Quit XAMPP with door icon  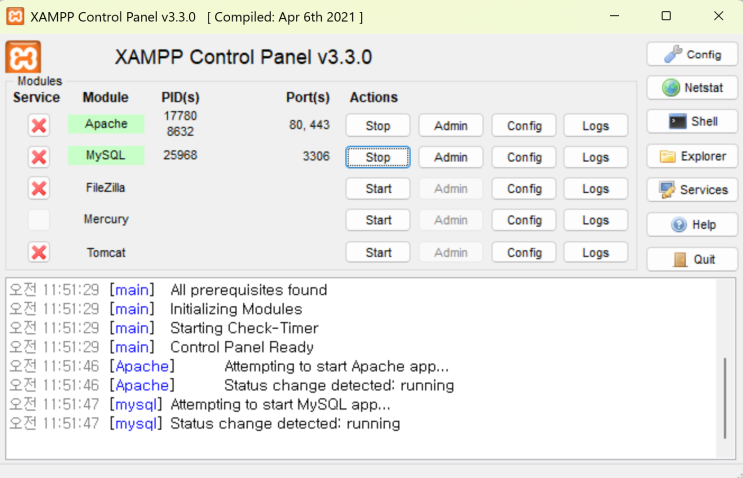click(x=692, y=259)
